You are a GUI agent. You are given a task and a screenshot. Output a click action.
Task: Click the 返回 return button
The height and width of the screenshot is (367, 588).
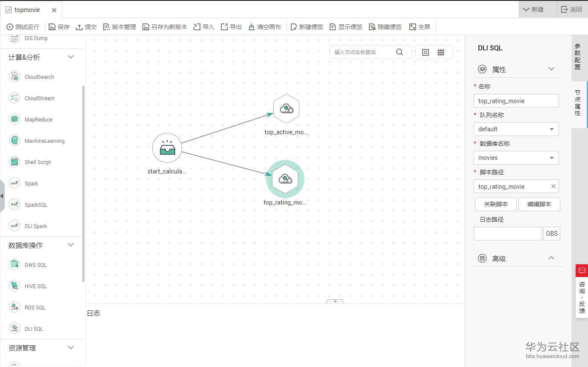coord(572,9)
